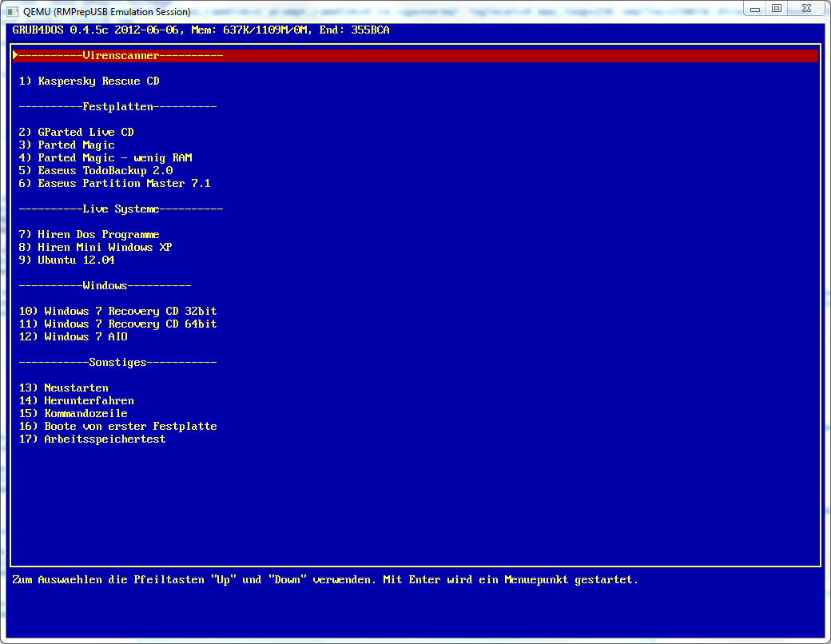
Task: Select entry 3 Parted Magic
Action: [67, 145]
